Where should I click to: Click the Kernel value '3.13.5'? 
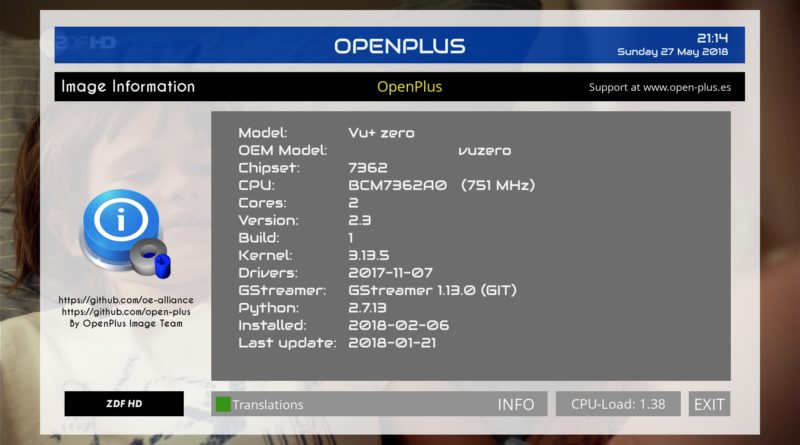pyautogui.click(x=369, y=255)
